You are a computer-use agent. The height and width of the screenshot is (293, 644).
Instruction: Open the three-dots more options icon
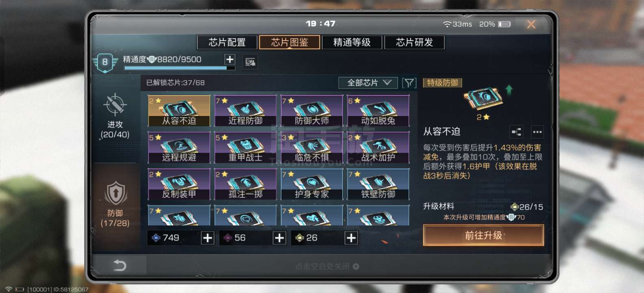537,132
